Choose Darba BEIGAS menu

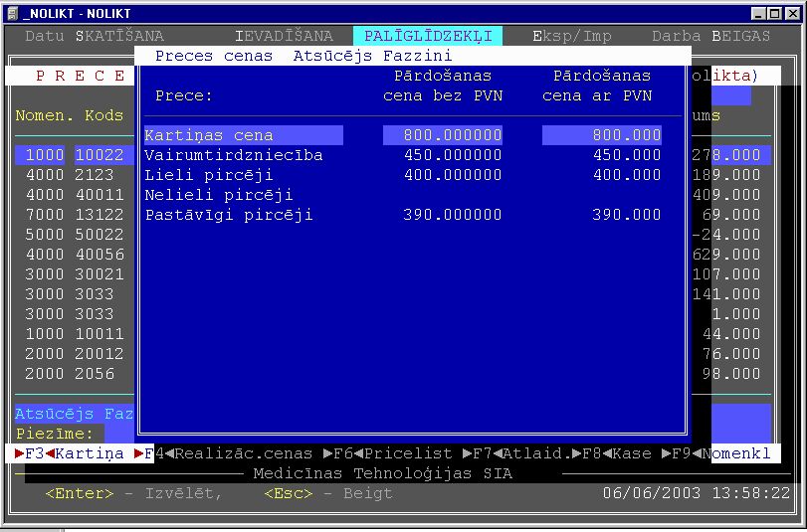[710, 36]
